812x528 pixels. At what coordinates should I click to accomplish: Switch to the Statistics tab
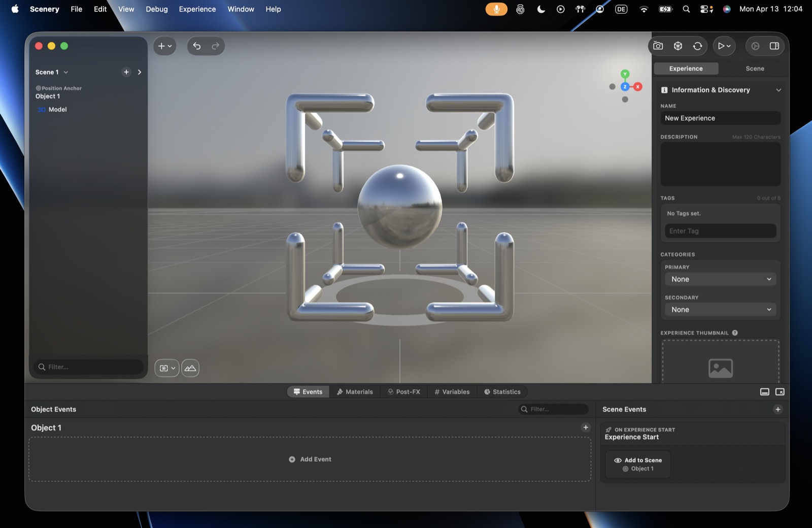point(502,392)
